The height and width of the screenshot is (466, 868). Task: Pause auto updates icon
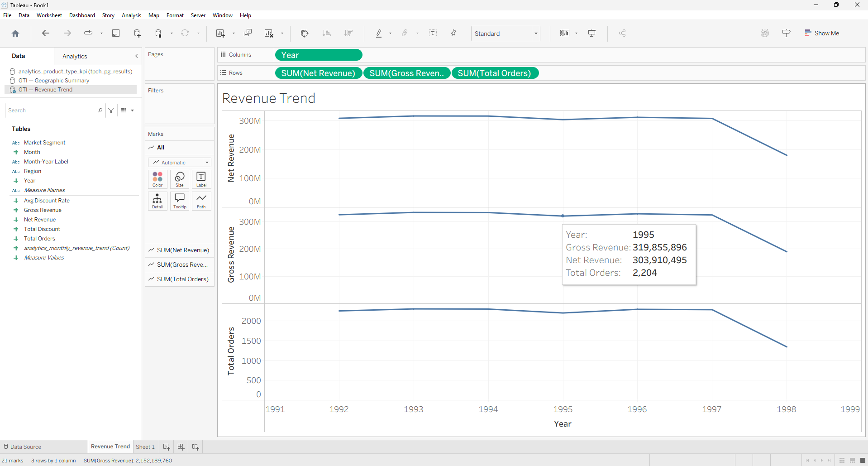pos(158,33)
